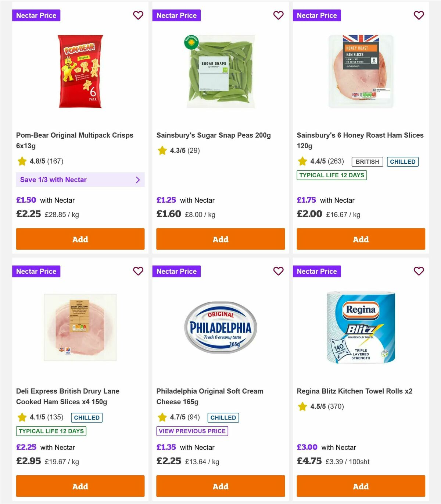Click the heart icon on Philadelphia cream cheese
441x504 pixels.
pos(278,271)
